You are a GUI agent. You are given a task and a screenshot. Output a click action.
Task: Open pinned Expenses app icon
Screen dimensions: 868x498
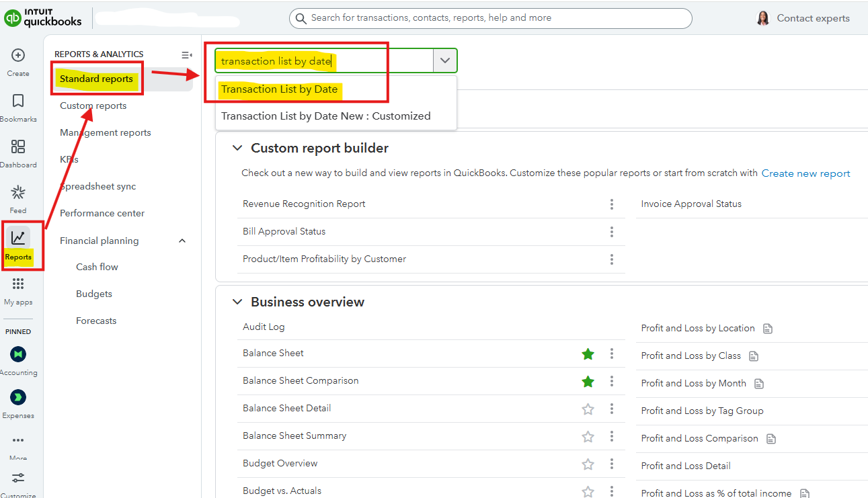point(18,397)
